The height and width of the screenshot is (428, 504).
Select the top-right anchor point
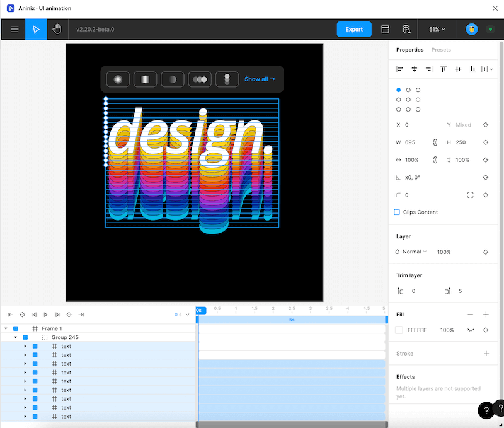(418, 90)
